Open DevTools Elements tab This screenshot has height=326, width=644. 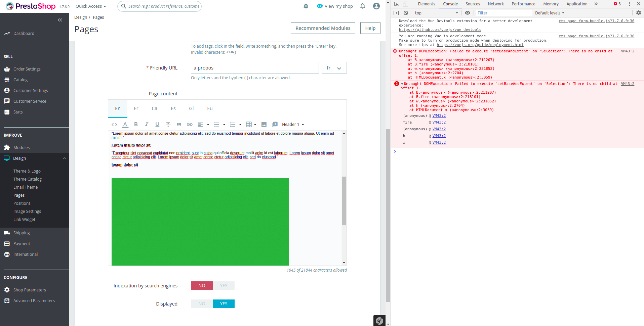427,4
